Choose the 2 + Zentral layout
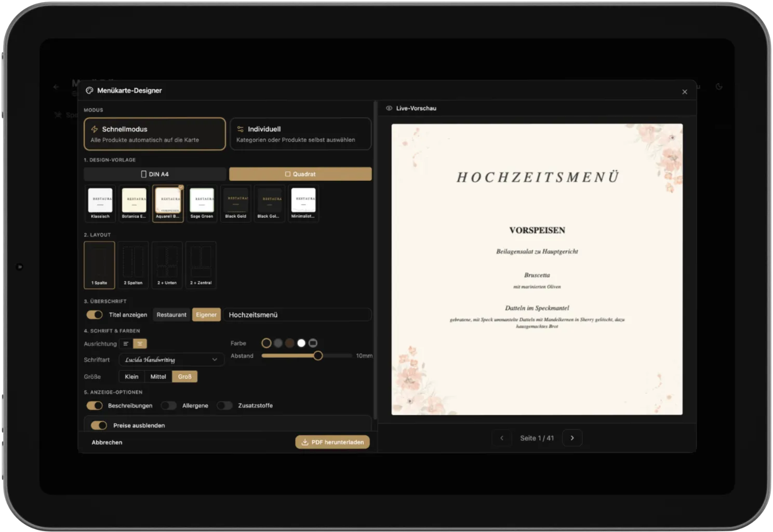This screenshot has width=773, height=532. (x=201, y=265)
